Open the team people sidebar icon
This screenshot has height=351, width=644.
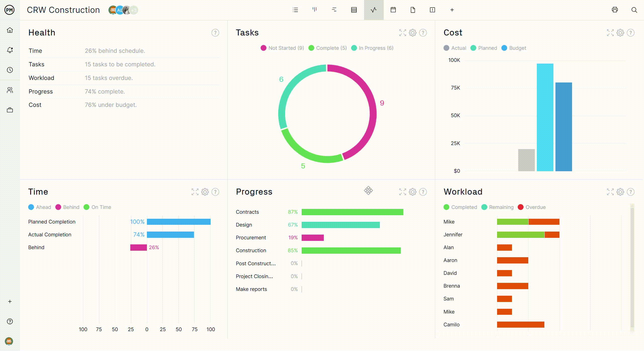[10, 90]
